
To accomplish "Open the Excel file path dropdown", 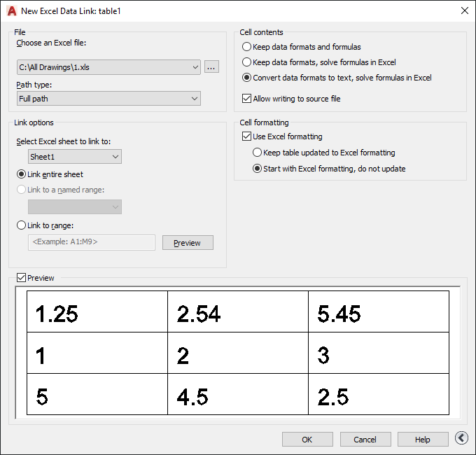I will 108,67.
